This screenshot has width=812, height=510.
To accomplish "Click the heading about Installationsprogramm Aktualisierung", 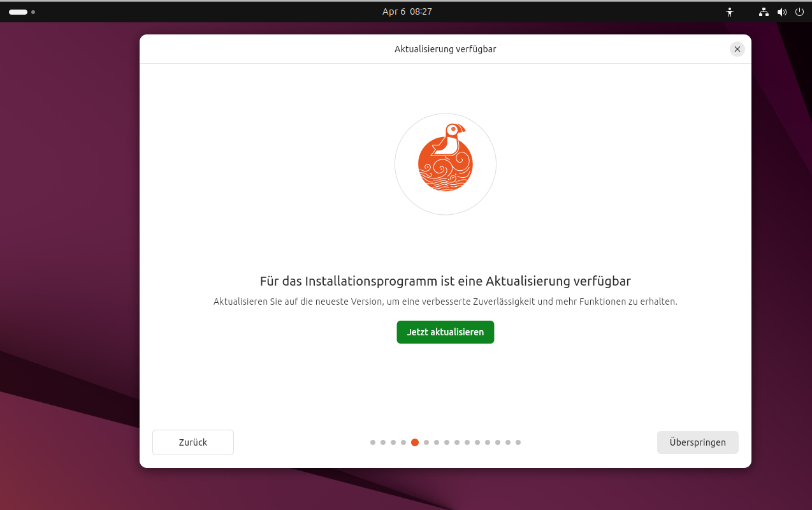I will coord(446,281).
